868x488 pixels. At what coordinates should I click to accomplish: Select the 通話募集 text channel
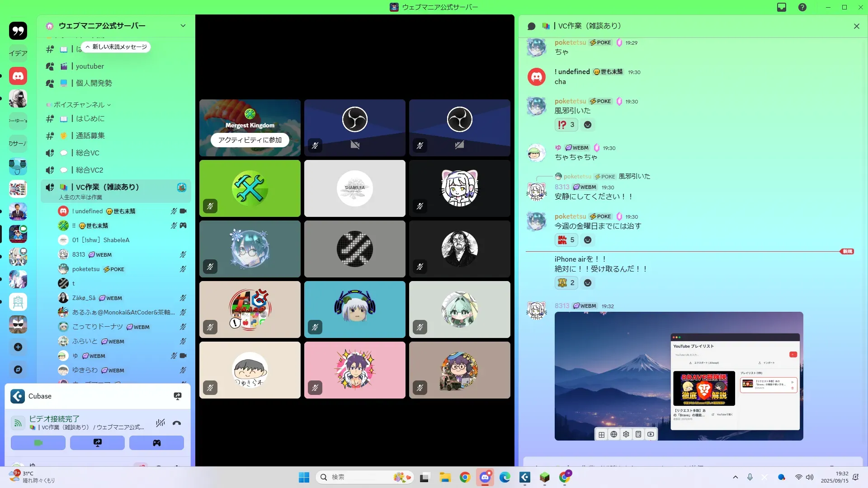(90, 136)
